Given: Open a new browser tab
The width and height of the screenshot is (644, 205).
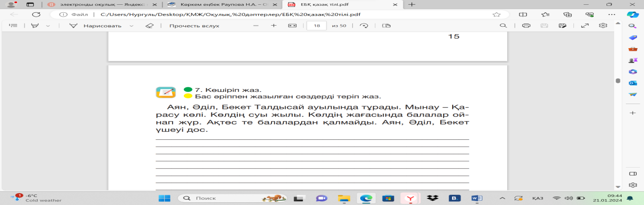Looking at the screenshot, I should 412,4.
